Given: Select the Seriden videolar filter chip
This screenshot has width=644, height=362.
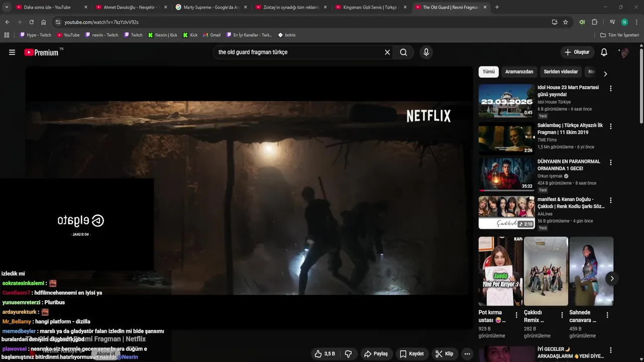Looking at the screenshot, I should 560,72.
